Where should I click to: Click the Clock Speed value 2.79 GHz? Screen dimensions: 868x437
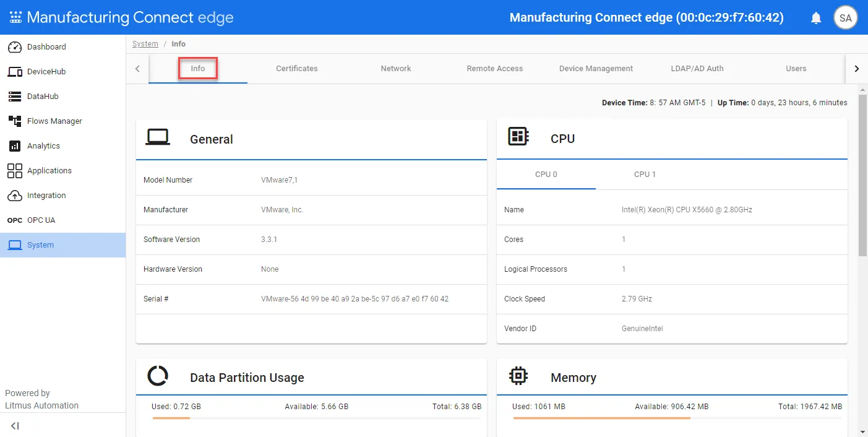tap(637, 299)
